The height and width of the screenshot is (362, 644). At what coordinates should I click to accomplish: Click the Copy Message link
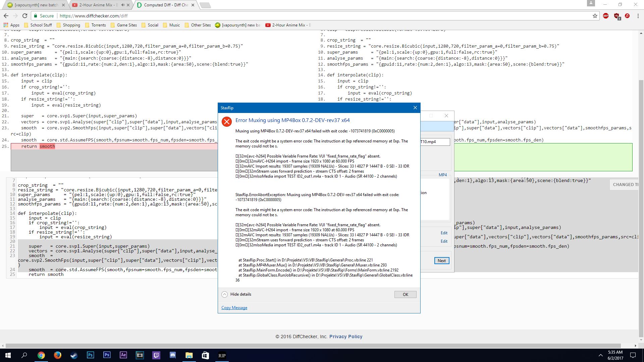click(234, 308)
